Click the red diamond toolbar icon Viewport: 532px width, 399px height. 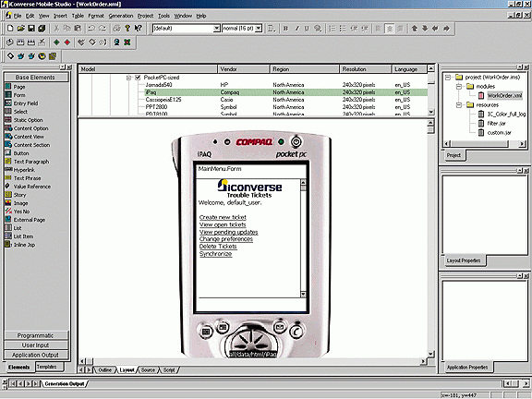[x=67, y=42]
